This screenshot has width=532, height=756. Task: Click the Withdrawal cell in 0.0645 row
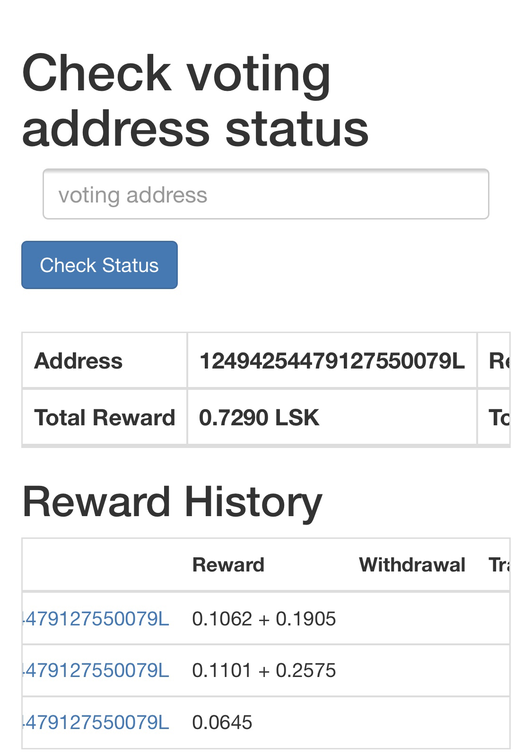[x=412, y=722]
